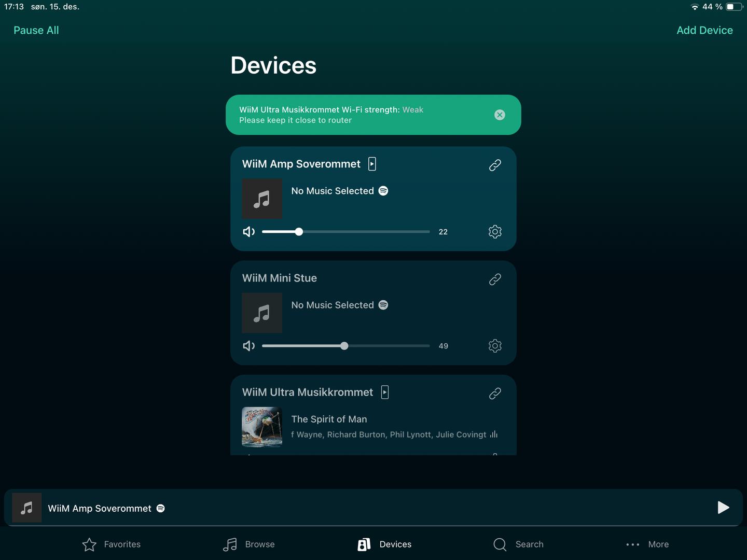
Task: Click the playing-source icon beside WiiM Amp Soverommet title
Action: tap(372, 164)
